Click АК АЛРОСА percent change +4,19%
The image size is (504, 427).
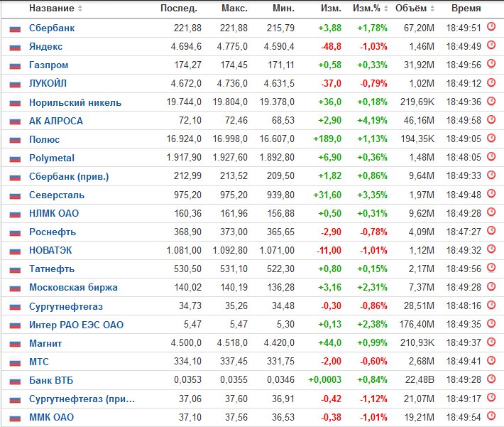372,121
